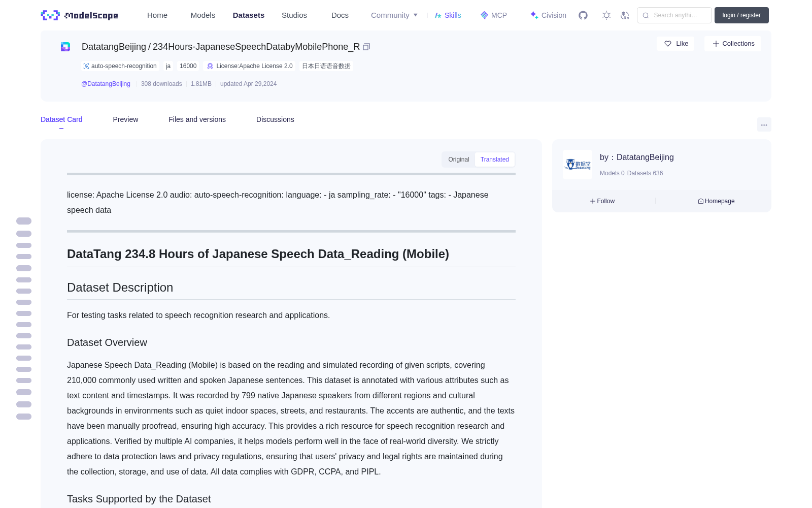
Task: Click the Homepage button label
Action: [x=720, y=201]
